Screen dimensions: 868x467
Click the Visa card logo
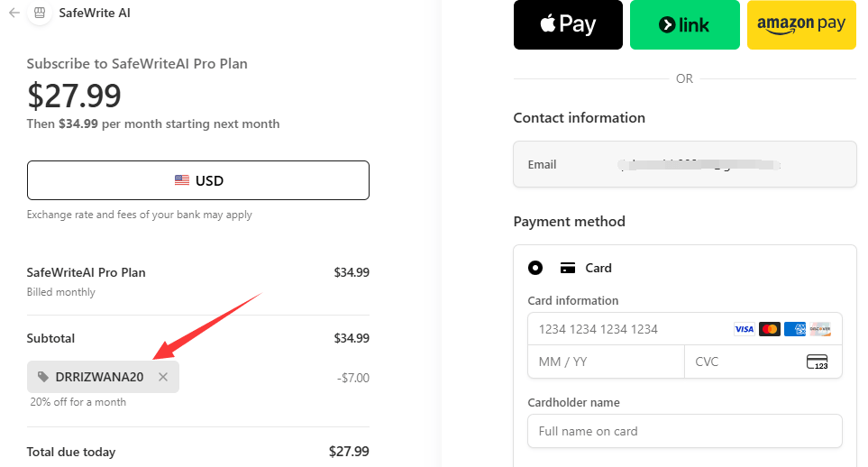pos(744,329)
